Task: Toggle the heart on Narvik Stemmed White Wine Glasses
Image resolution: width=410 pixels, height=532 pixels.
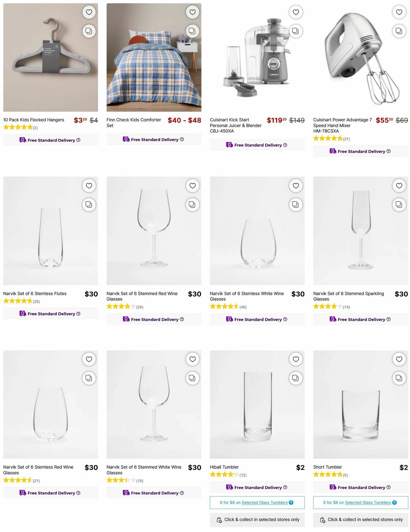Action: point(192,359)
